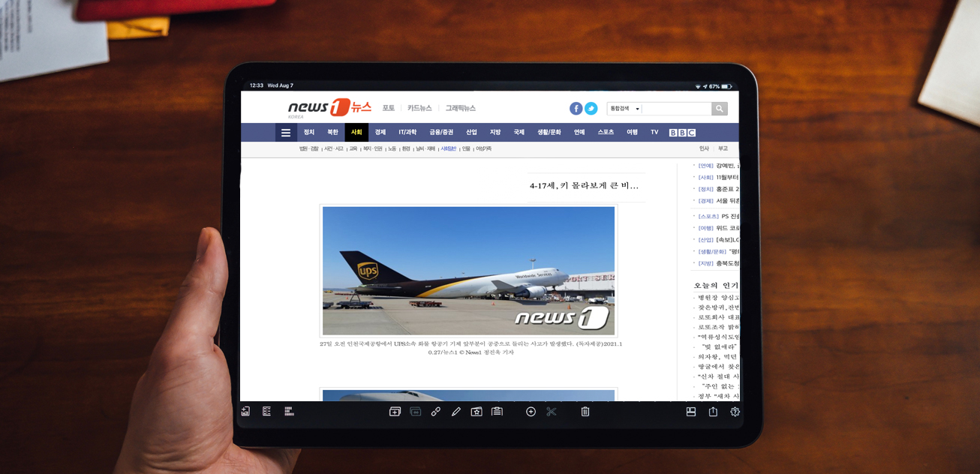
Task: Open the 부고 link in the subnav
Action: (723, 149)
